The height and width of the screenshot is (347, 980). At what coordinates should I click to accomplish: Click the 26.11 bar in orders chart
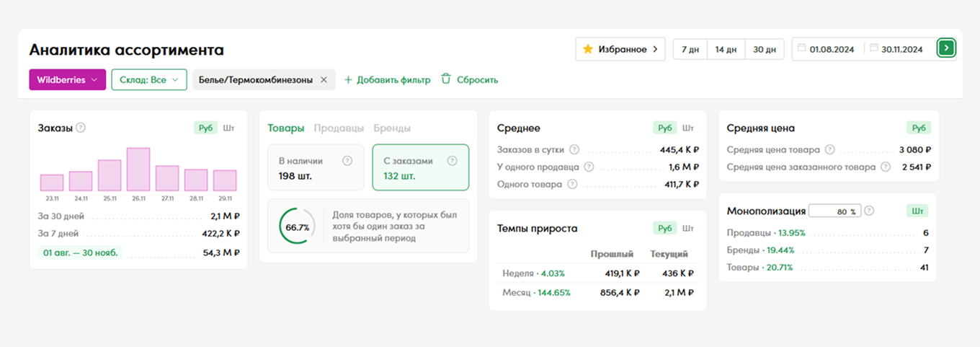(138, 169)
